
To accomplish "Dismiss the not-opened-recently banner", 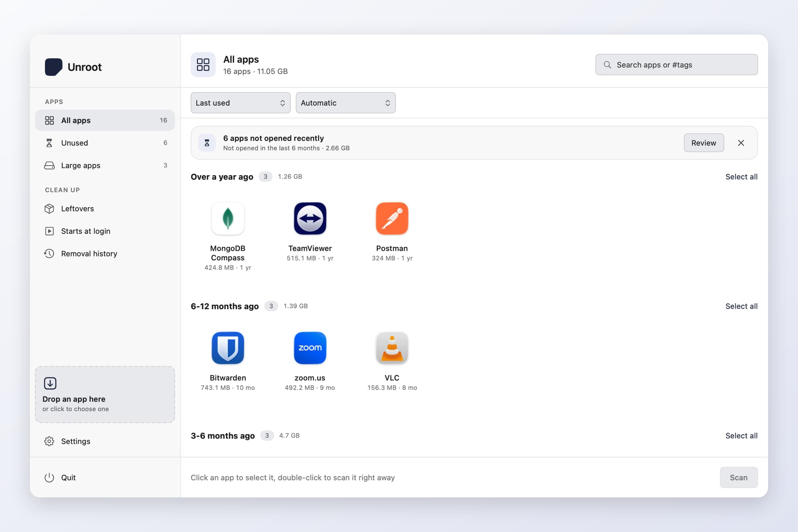I will [741, 143].
